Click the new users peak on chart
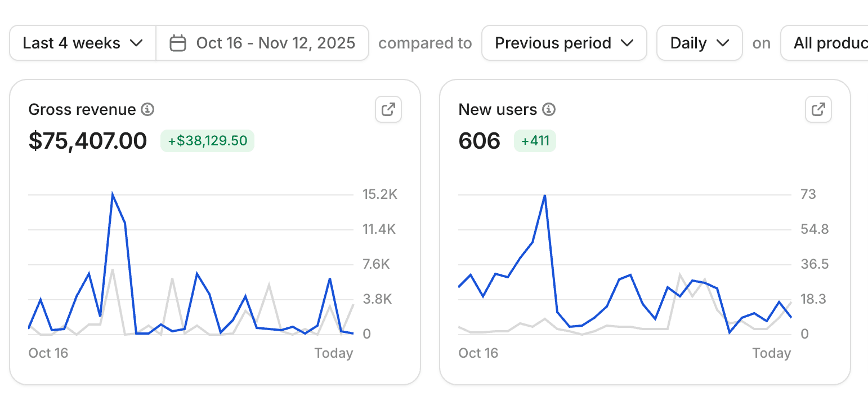This screenshot has width=868, height=400. coord(545,195)
